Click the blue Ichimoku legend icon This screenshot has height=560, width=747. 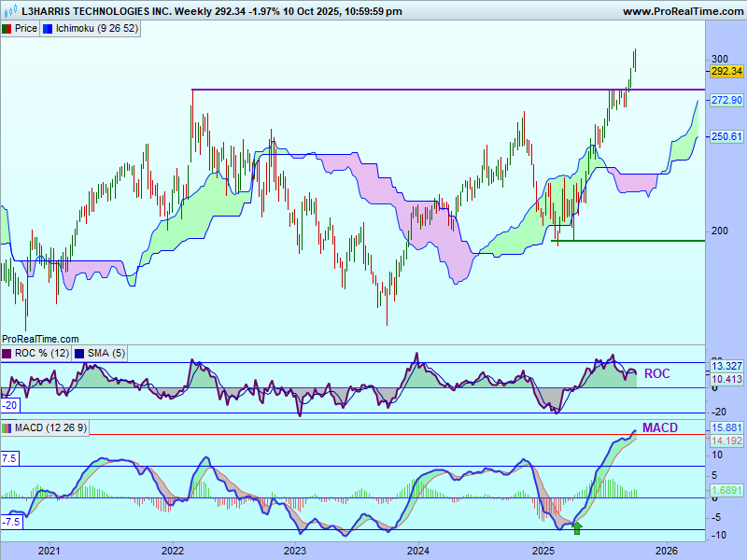pos(49,28)
